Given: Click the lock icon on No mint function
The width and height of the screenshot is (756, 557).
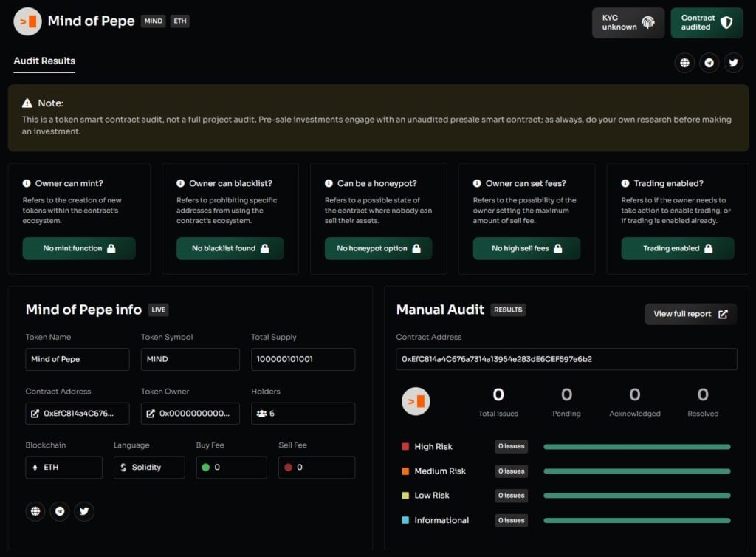Looking at the screenshot, I should [x=111, y=248].
